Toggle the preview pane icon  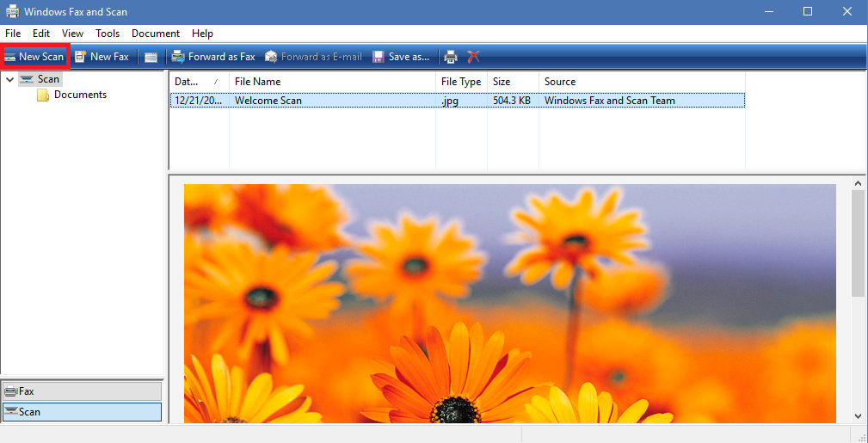tap(151, 57)
